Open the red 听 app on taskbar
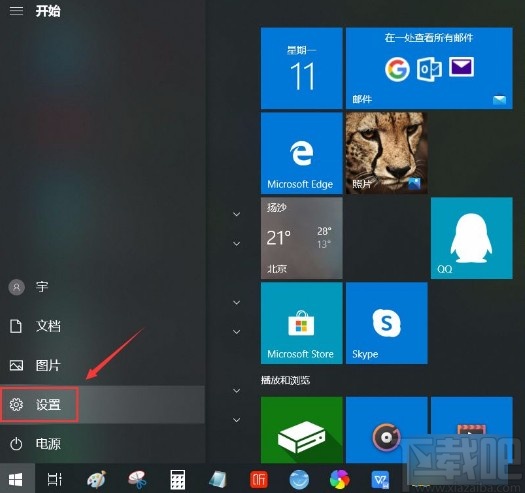This screenshot has height=493, width=525. [x=258, y=480]
